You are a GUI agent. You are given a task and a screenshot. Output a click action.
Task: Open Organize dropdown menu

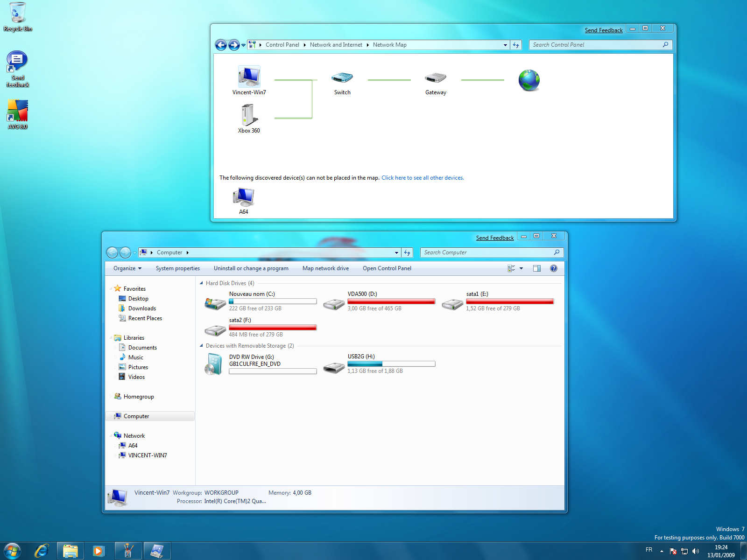(x=127, y=268)
